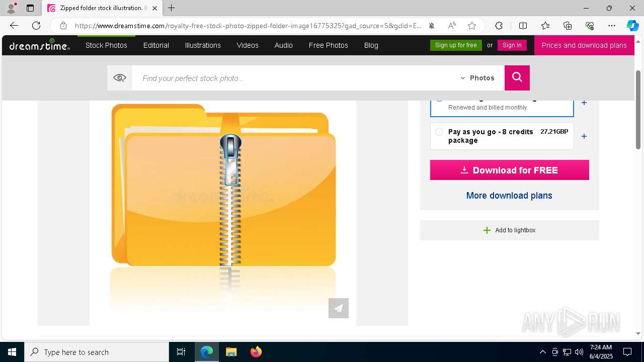The height and width of the screenshot is (362, 644).
Task: Open Prices and download plans
Action: point(584,45)
